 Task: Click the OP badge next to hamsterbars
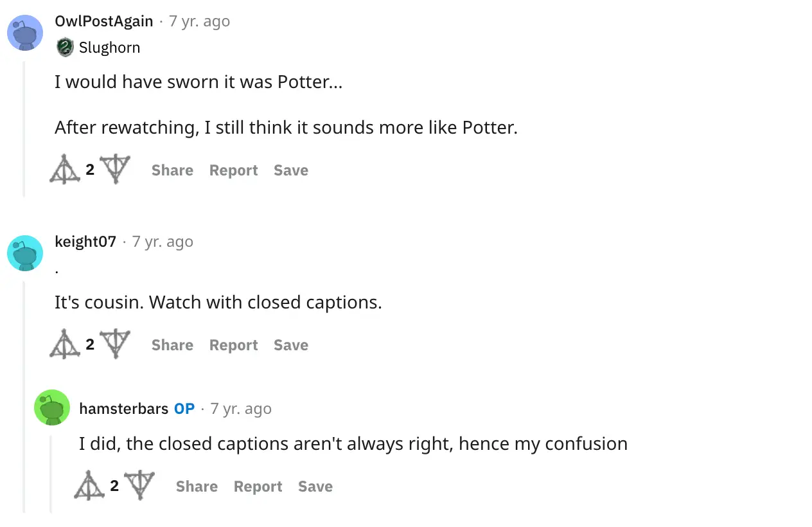pos(184,408)
